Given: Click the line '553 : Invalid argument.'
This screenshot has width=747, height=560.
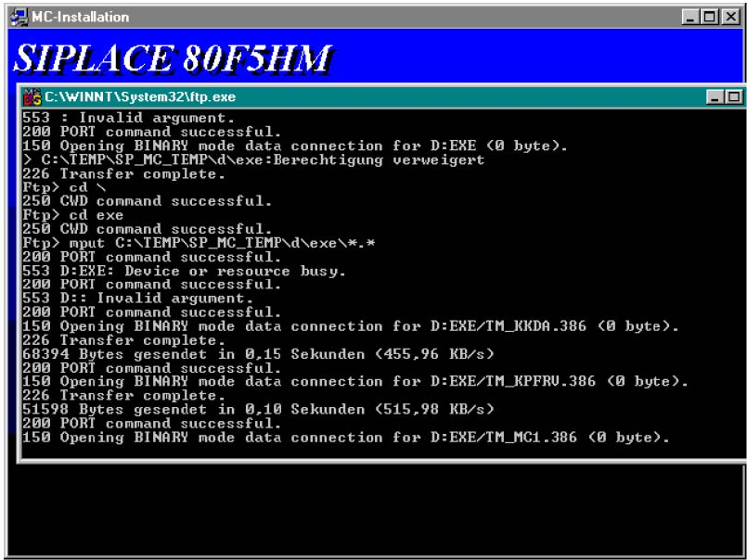Looking at the screenshot, I should pyautogui.click(x=128, y=118).
